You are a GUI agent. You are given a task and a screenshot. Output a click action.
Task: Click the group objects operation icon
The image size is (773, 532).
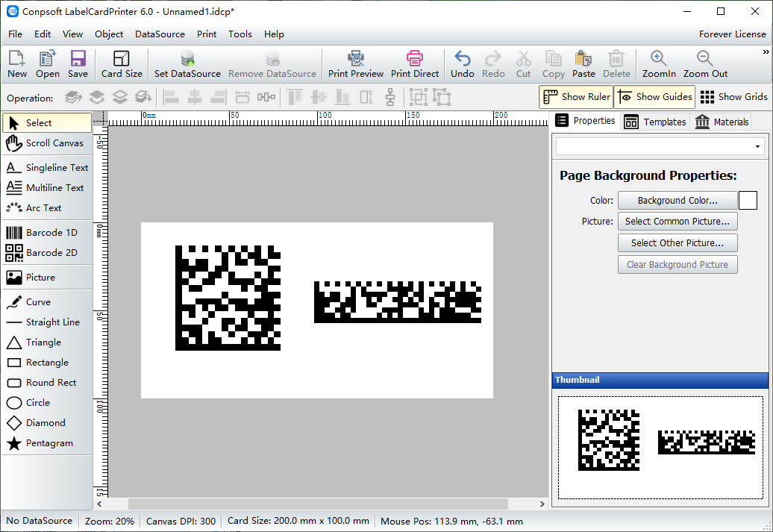point(418,97)
